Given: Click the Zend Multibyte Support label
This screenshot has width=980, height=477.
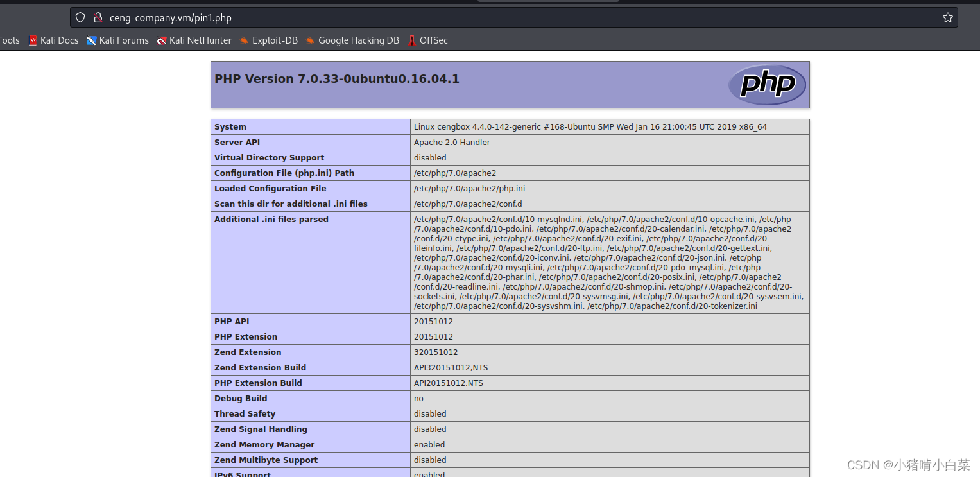Looking at the screenshot, I should (266, 460).
